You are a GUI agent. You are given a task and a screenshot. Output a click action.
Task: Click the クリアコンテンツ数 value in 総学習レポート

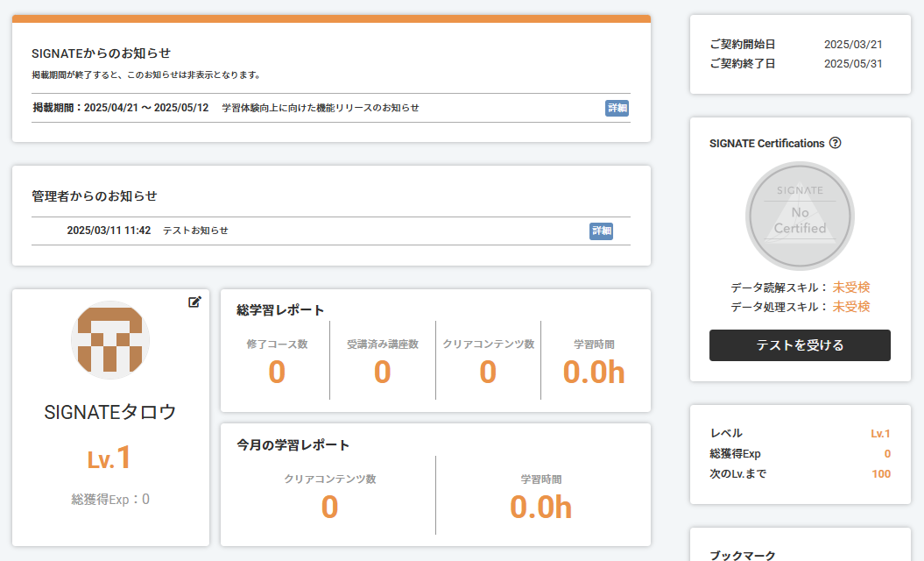[x=488, y=373]
